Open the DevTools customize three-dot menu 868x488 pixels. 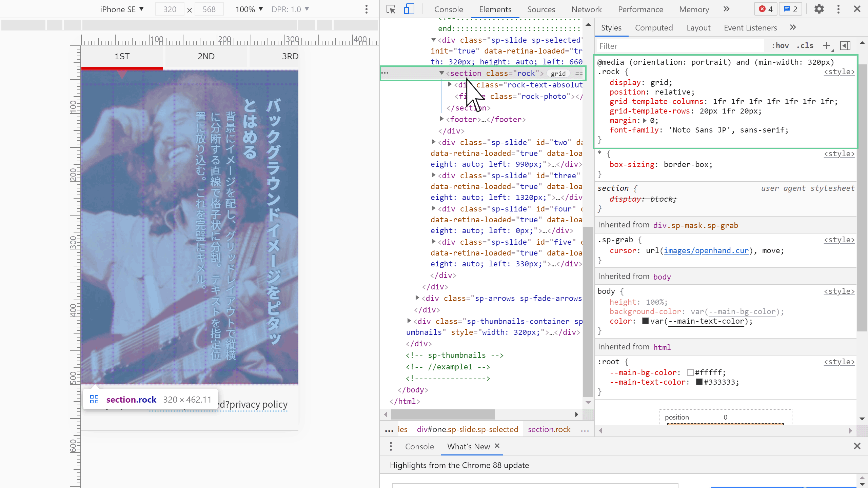click(x=838, y=9)
